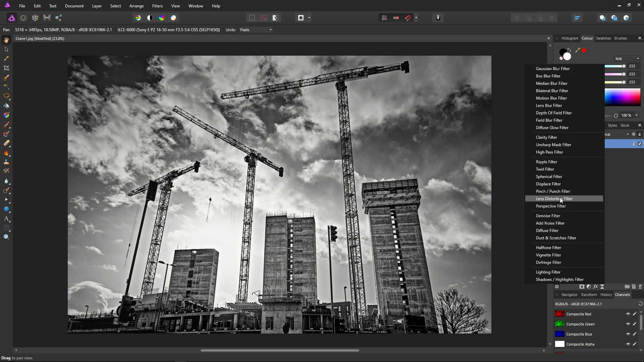644x362 pixels.
Task: Open the opacity 100 % dropdown arrow
Action: click(x=637, y=115)
